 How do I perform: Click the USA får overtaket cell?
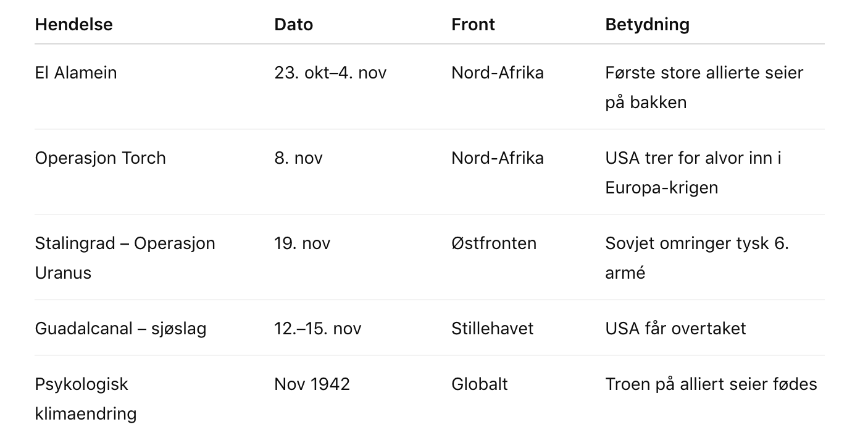pyautogui.click(x=675, y=328)
